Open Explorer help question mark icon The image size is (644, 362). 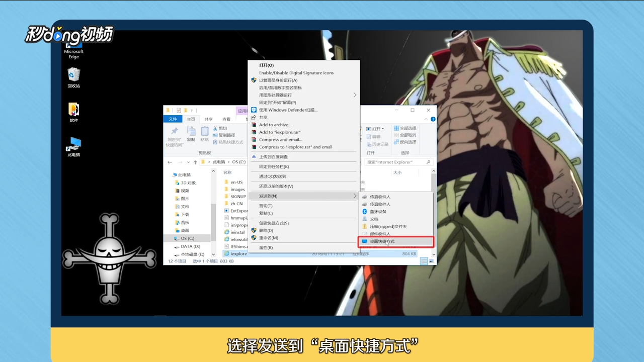433,119
